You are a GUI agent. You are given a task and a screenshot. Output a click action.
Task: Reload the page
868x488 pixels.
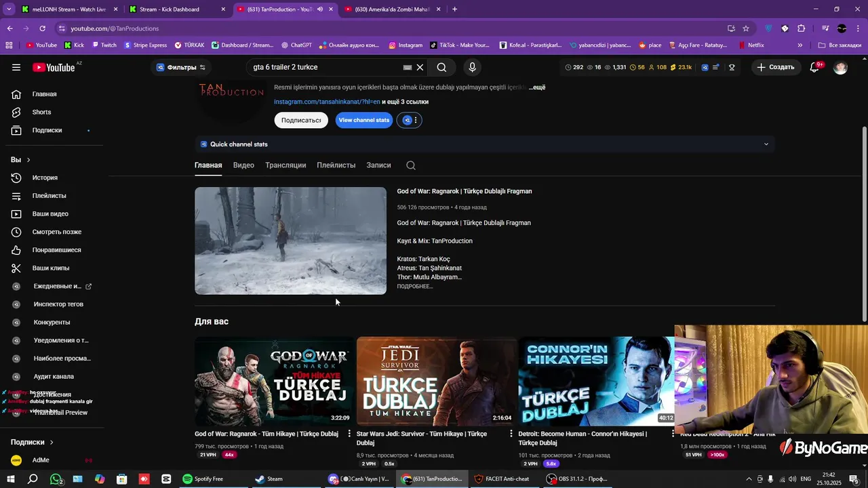pos(42,28)
